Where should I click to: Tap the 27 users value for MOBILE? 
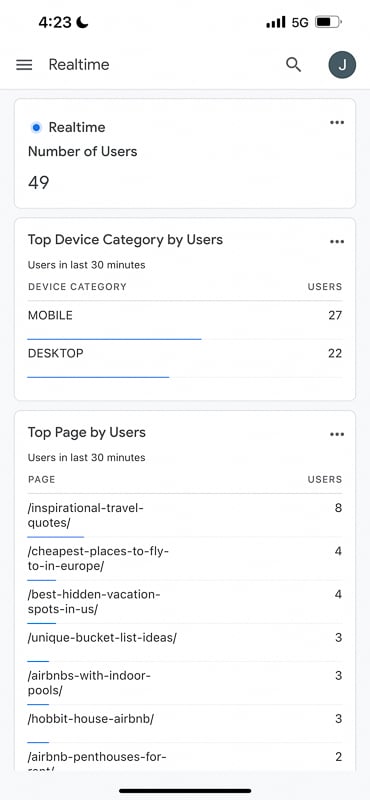click(x=335, y=315)
